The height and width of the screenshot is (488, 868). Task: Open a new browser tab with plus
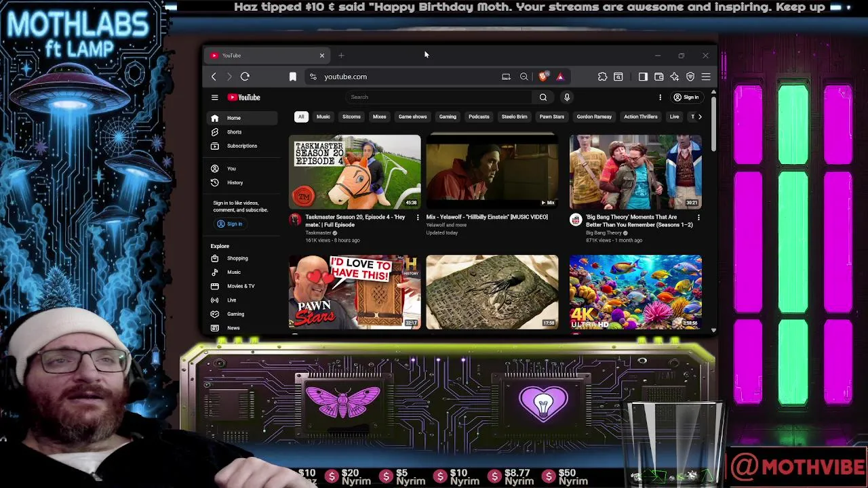tap(341, 56)
